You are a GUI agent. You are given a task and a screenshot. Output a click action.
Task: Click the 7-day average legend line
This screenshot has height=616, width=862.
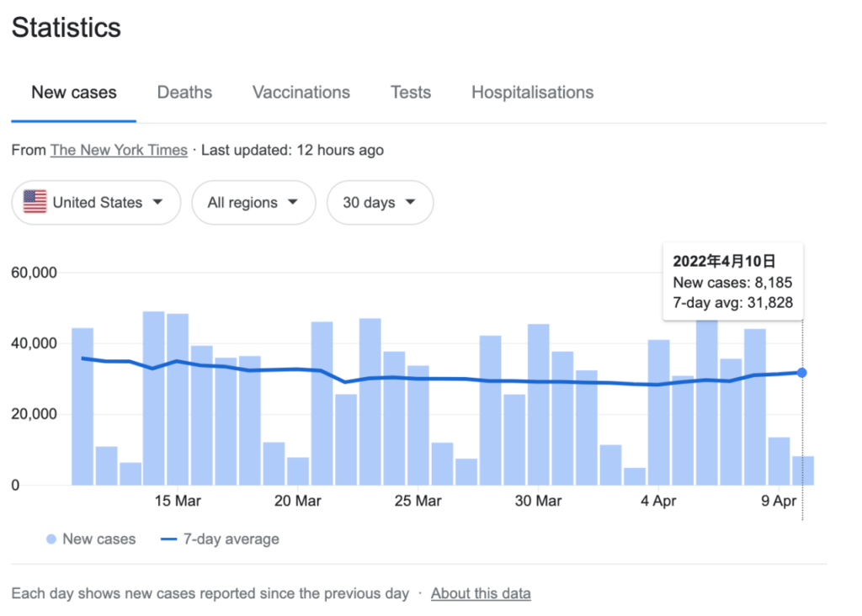pyautogui.click(x=171, y=539)
